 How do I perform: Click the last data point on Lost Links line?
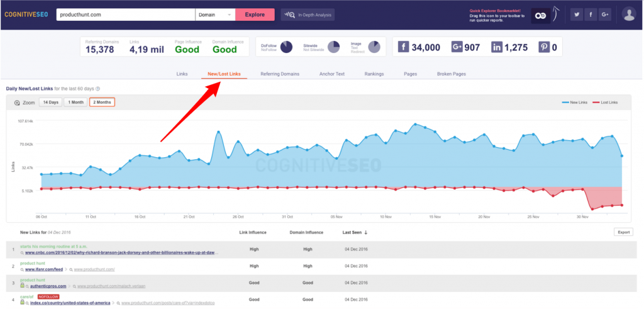coord(622,205)
